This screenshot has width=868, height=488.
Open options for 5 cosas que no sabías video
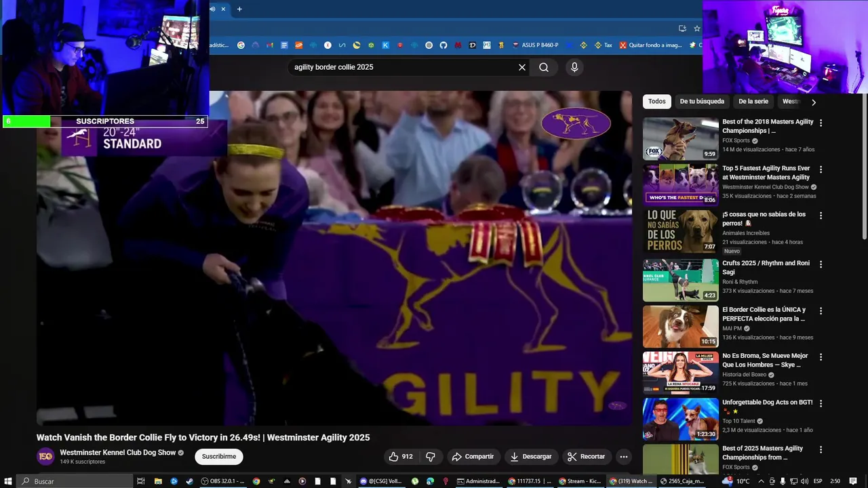(821, 216)
